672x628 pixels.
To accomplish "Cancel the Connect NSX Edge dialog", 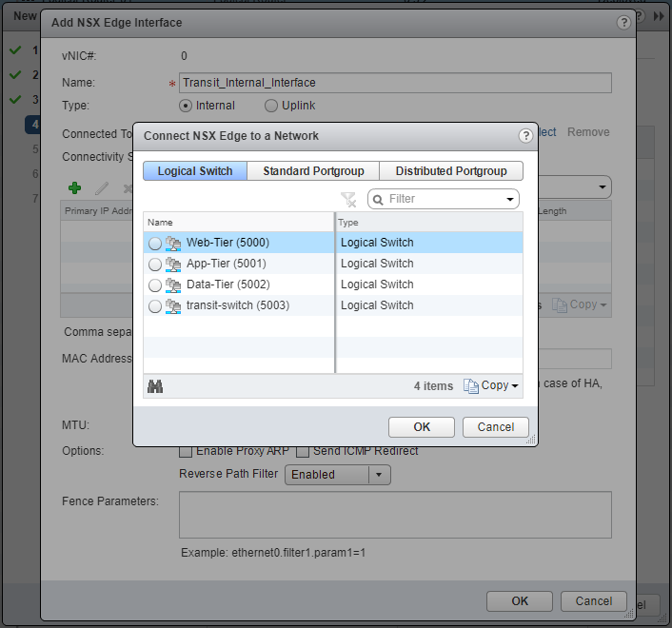I will [x=495, y=427].
